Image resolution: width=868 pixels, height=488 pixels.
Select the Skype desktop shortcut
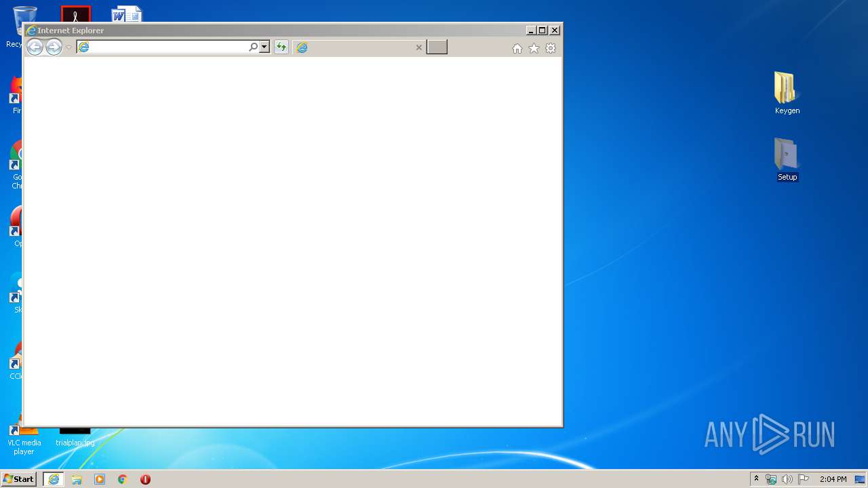(x=15, y=293)
